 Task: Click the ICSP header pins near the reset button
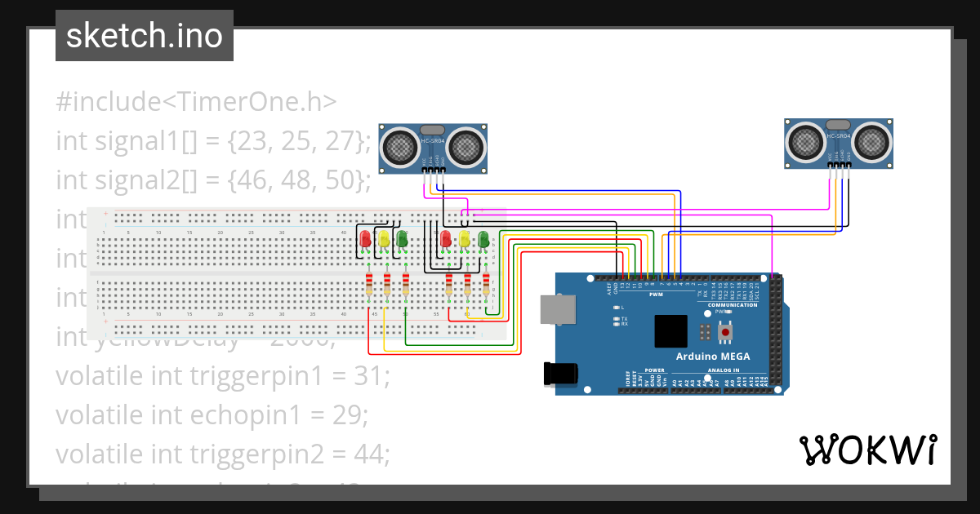pyautogui.click(x=705, y=331)
